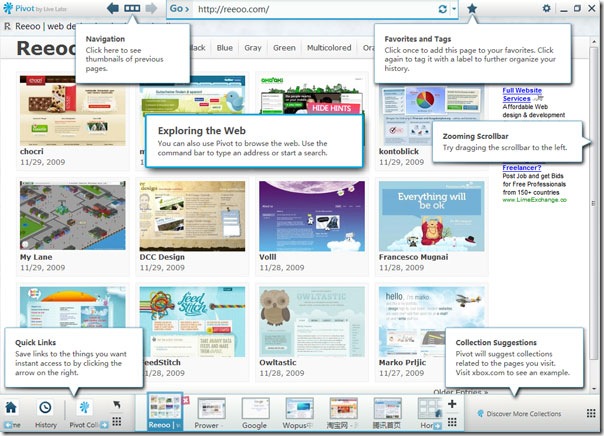This screenshot has height=436, width=604.
Task: Select the Blue color filter
Action: 225,48
